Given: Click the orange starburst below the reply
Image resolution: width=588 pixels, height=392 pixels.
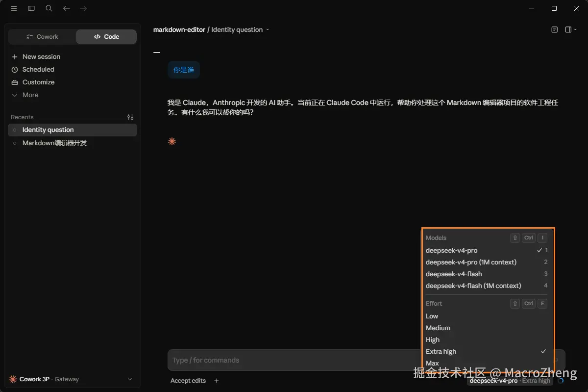Looking at the screenshot, I should pyautogui.click(x=171, y=142).
